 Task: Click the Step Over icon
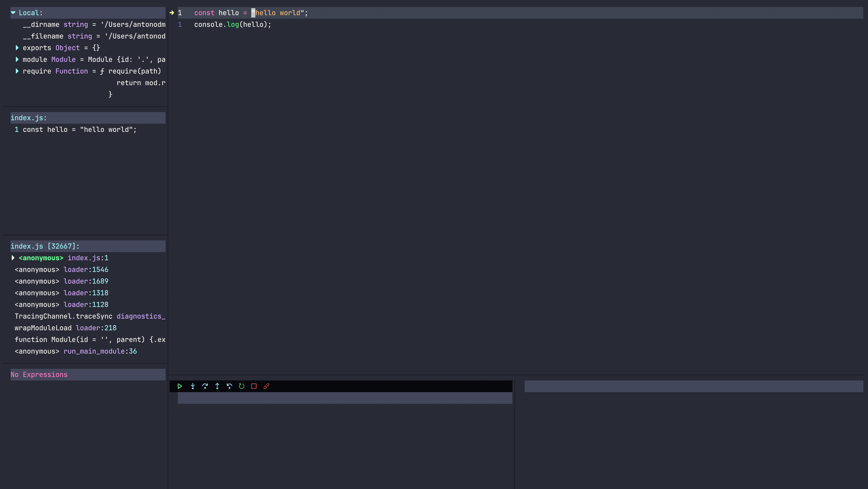click(205, 386)
